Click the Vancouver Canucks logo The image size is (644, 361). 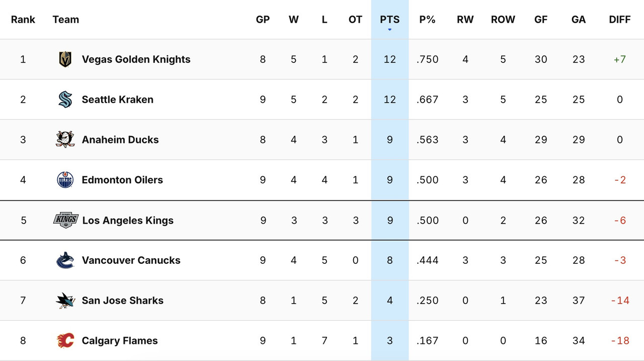65,260
